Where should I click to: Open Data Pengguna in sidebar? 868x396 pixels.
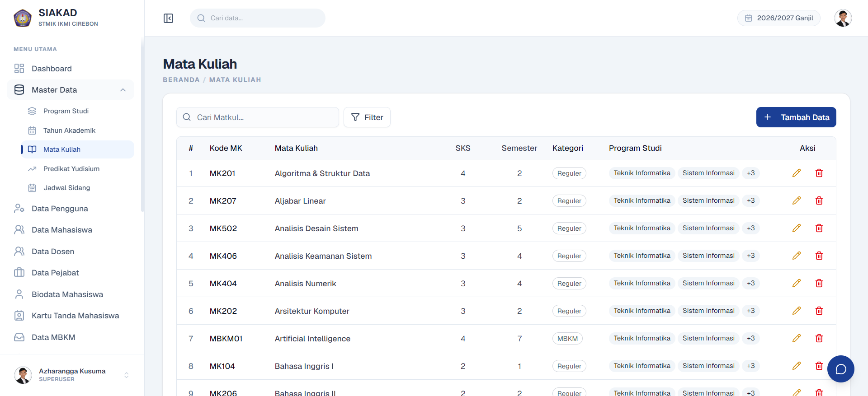tap(71, 209)
